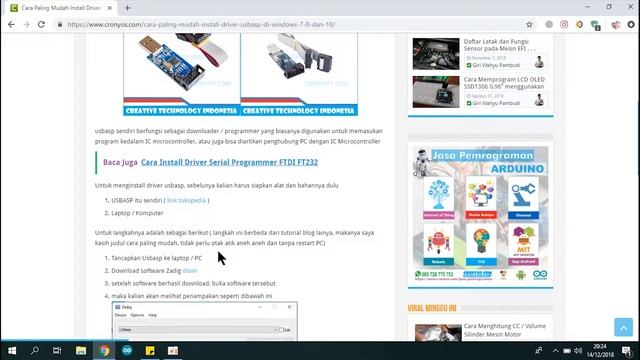Open Cara Menghitung CC Volume Silinder article
This screenshot has width=640, height=360.
pyautogui.click(x=504, y=330)
